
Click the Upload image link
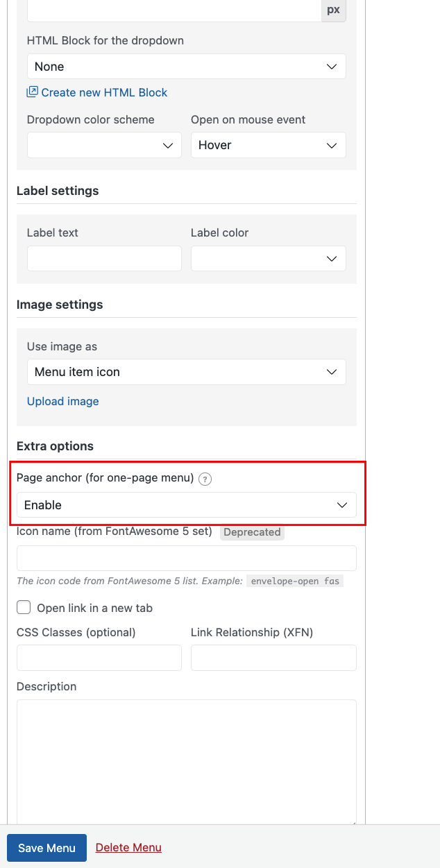[x=63, y=401]
